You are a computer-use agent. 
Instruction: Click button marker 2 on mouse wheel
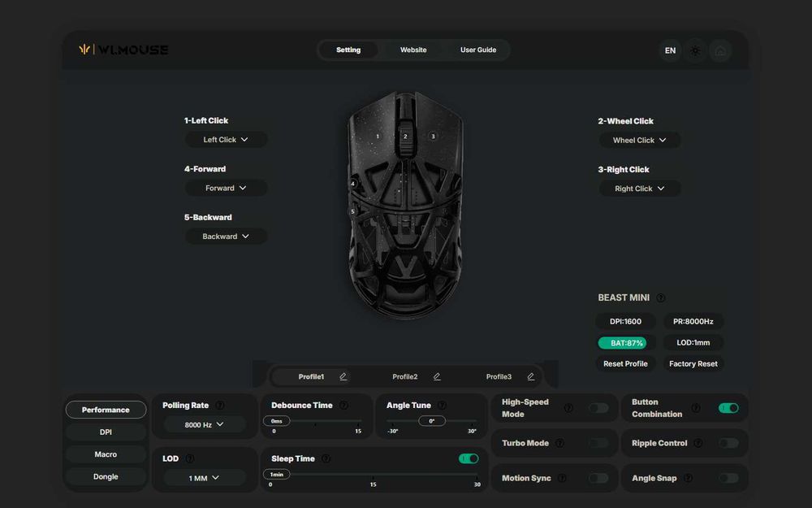405,137
